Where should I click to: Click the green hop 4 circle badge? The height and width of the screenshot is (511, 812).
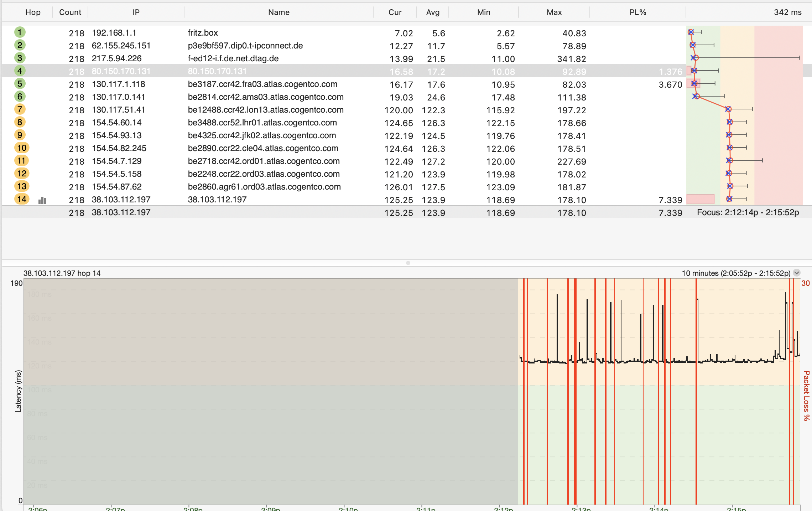[20, 71]
